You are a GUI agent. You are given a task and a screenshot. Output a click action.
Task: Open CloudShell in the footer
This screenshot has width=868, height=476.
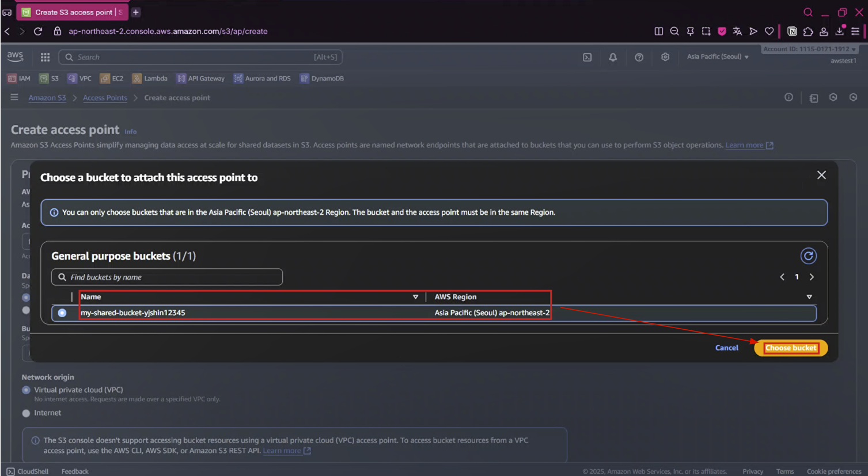(x=28, y=471)
